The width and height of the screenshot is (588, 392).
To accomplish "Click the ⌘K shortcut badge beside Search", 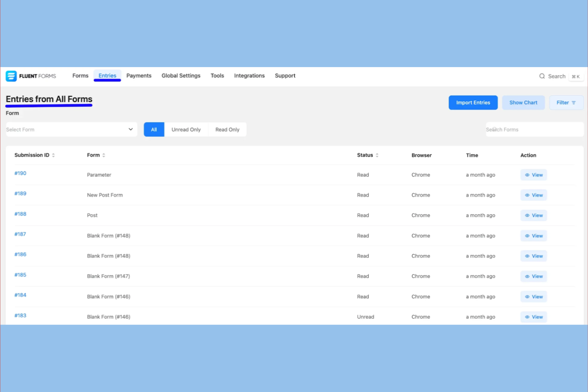I will click(576, 76).
